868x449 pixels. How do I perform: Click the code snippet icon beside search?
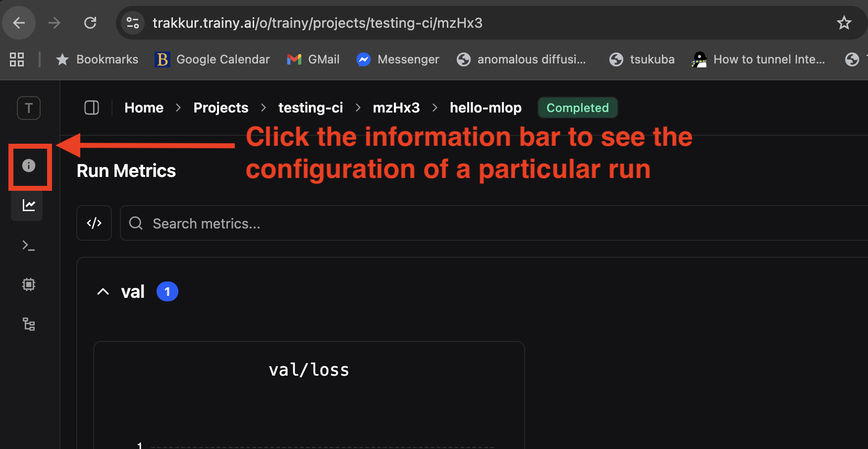[94, 223]
